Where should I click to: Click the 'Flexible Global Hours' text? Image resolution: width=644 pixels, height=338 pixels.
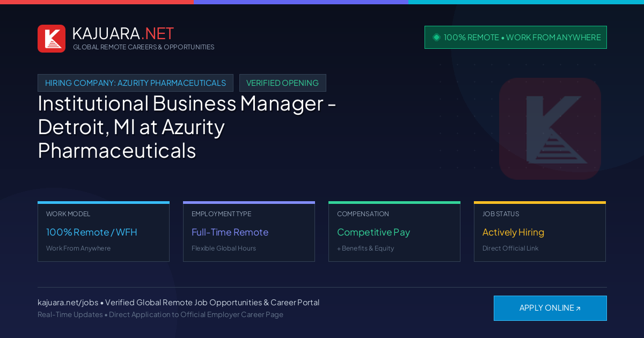tap(224, 248)
